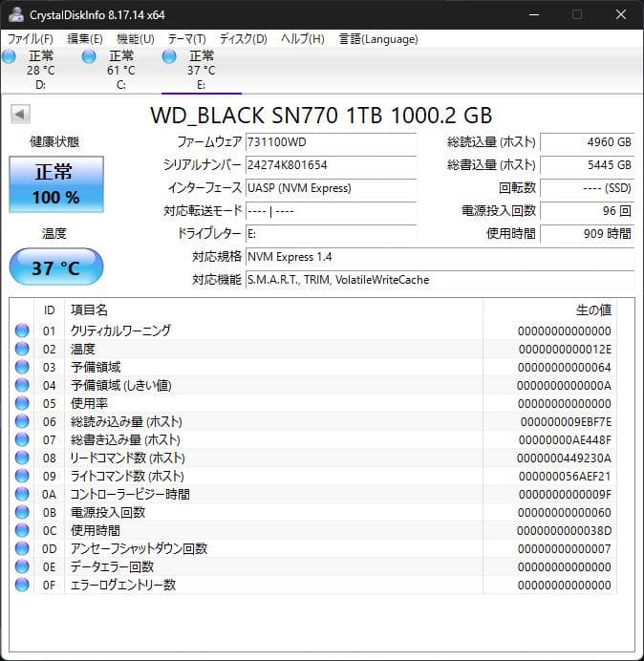This screenshot has height=661, width=644.
Task: Select the D: drive tab at 28 °C
Action: (40, 70)
